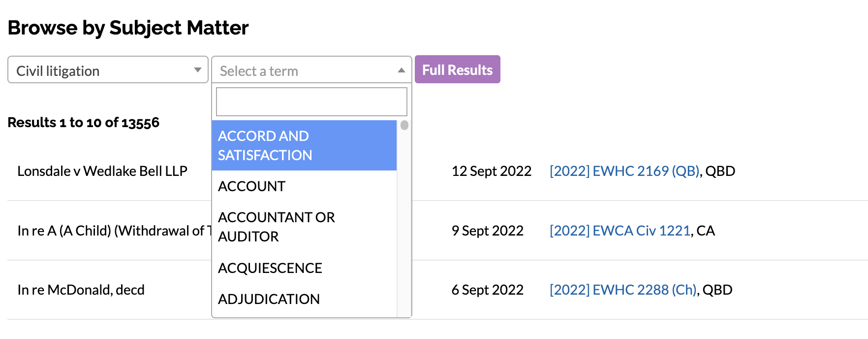
Task: Pick ACQUIESCENCE from the term list
Action: coord(270,268)
